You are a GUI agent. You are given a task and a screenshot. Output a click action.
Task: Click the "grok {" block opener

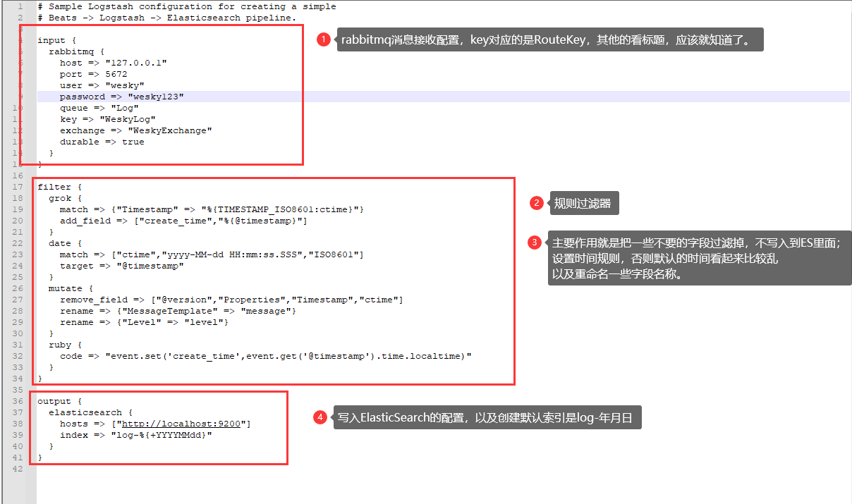65,198
